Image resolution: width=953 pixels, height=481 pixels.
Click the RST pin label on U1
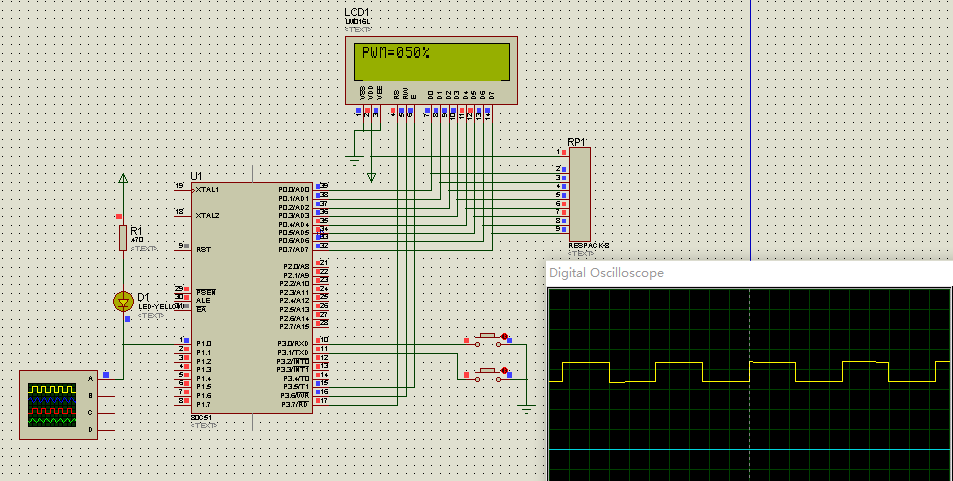pos(204,250)
